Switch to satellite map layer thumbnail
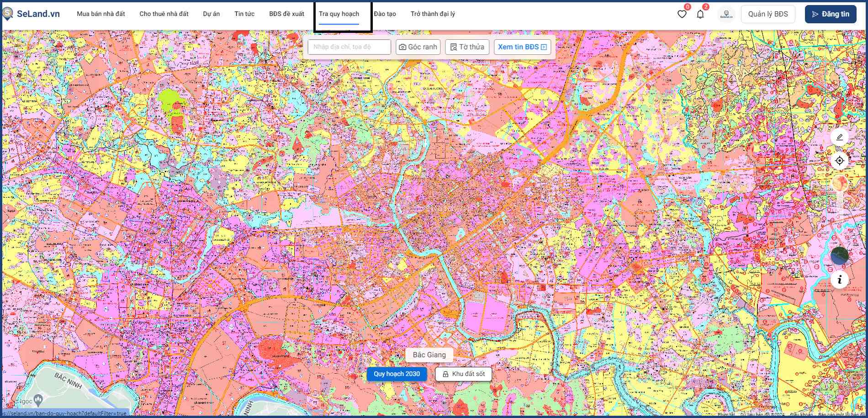868x418 pixels. coord(839,256)
